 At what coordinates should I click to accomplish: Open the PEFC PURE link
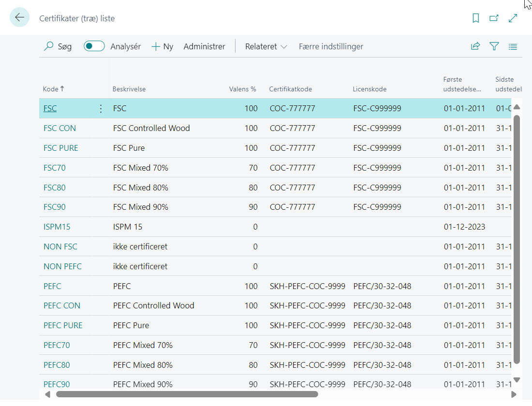click(x=63, y=325)
